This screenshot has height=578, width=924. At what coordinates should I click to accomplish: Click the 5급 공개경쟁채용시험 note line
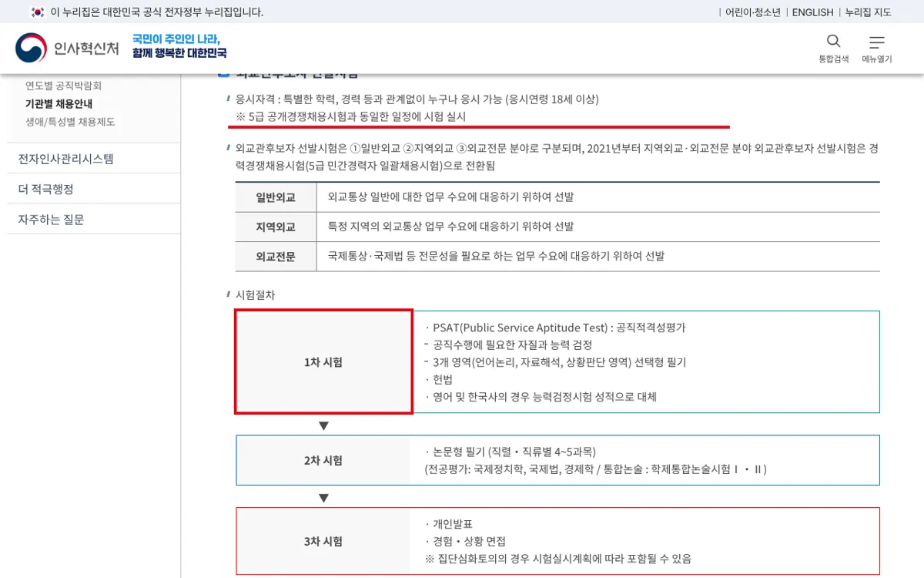click(x=351, y=116)
